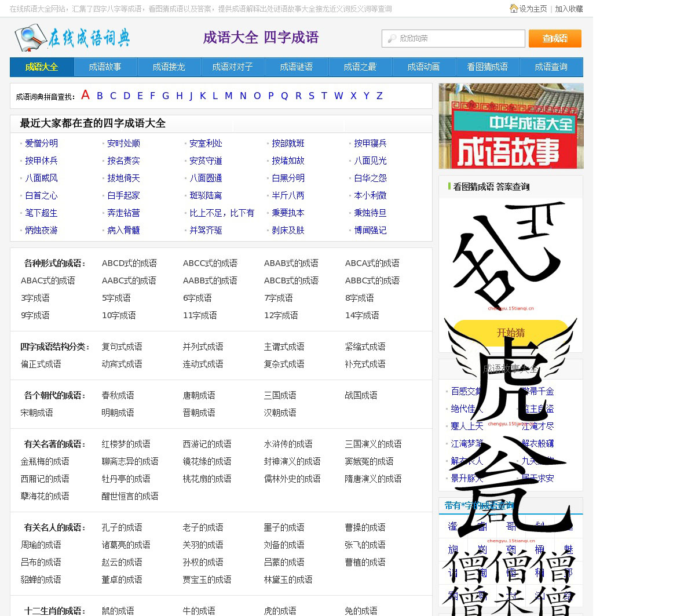This screenshot has width=695, height=616.
Task: Select pinyin letter A in index
Action: pos(86,96)
